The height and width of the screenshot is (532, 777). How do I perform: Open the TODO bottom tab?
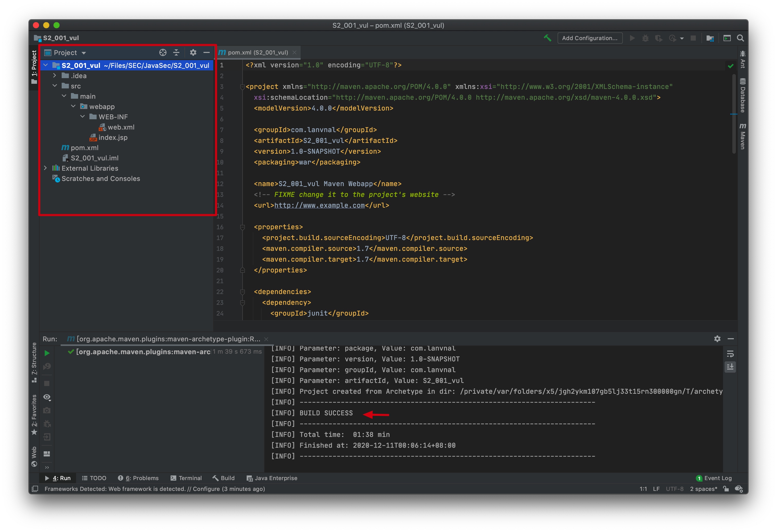click(x=94, y=478)
